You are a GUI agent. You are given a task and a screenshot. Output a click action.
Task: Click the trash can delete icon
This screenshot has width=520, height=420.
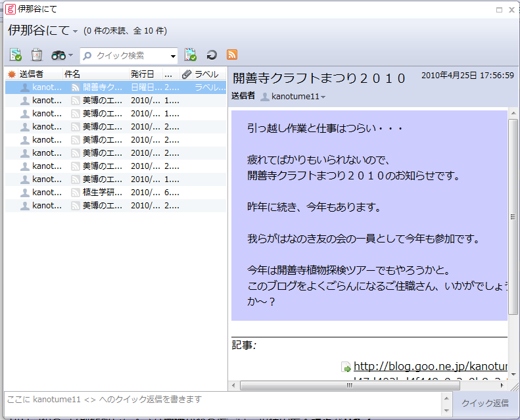click(37, 55)
